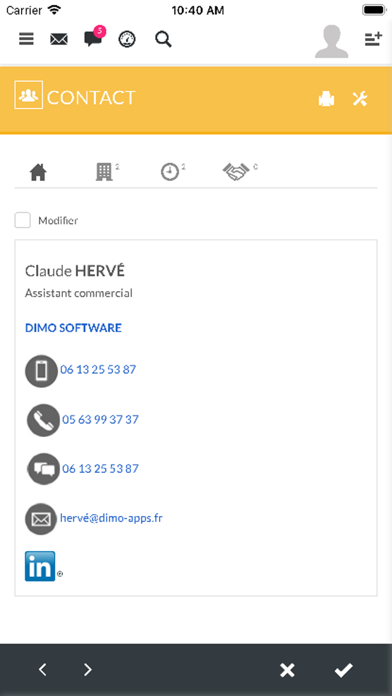Call landline 05 63 99 37 37
Viewport: 392px width, 696px height.
(x=100, y=419)
